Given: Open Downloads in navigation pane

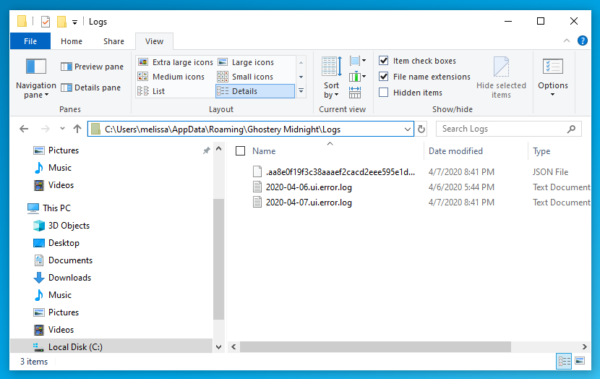Looking at the screenshot, I should click(x=69, y=278).
